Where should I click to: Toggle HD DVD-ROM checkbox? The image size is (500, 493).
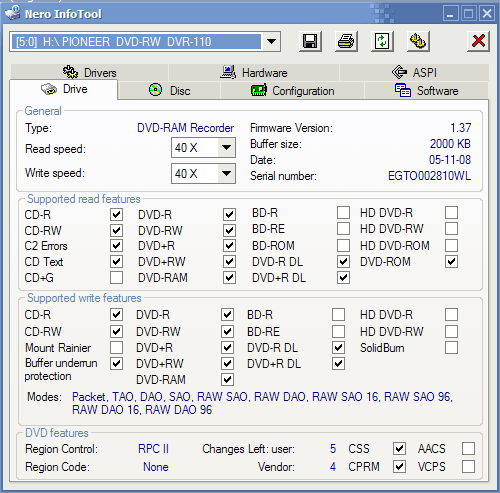pyautogui.click(x=451, y=246)
